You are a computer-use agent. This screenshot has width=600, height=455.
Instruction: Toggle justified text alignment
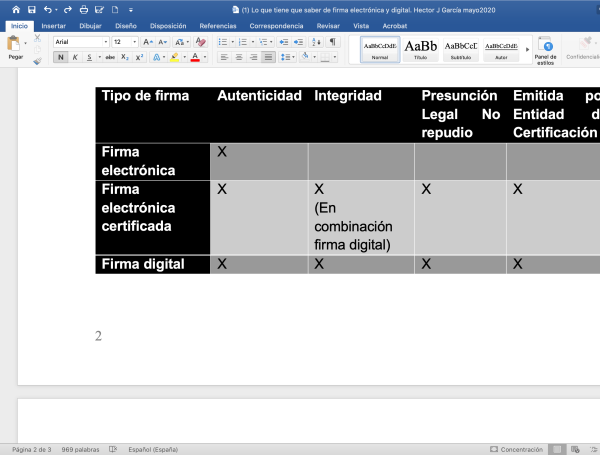click(268, 58)
